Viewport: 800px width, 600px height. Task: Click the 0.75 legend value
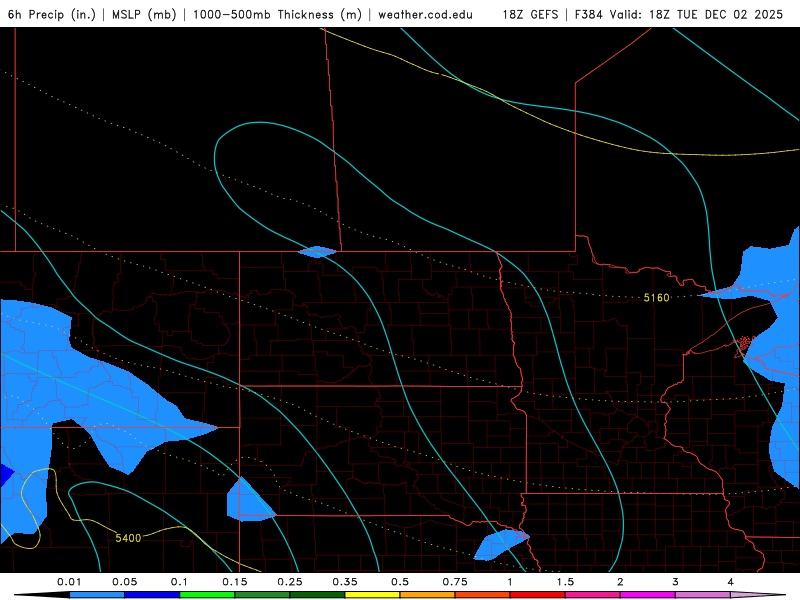(x=455, y=582)
